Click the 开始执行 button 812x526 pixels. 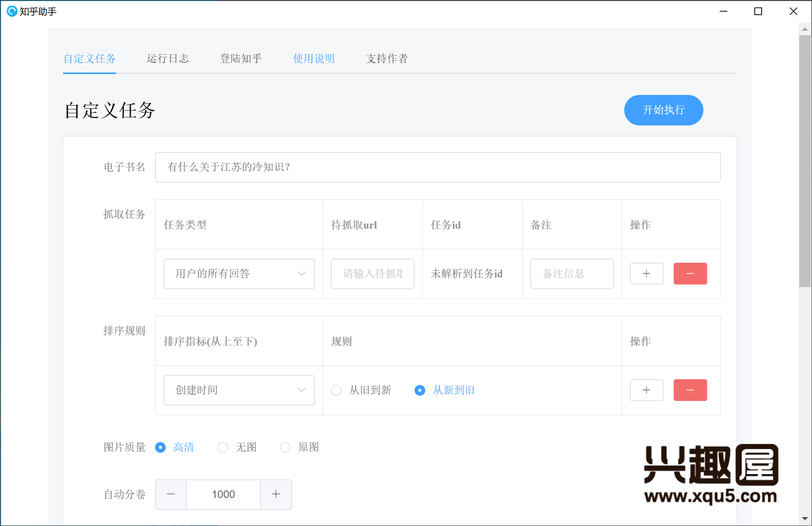tap(664, 110)
